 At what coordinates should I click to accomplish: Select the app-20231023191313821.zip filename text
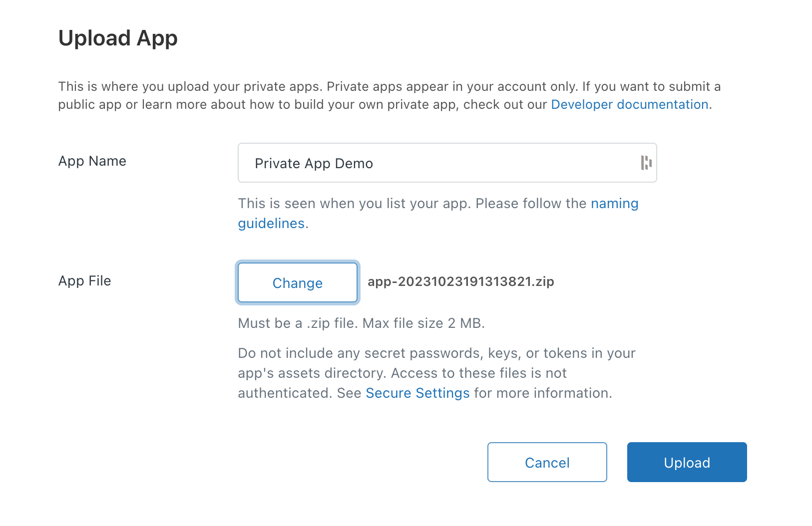pos(461,281)
